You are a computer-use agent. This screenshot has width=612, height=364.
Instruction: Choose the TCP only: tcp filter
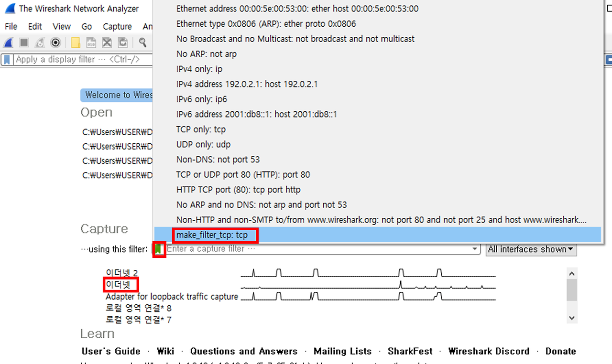[377, 129]
